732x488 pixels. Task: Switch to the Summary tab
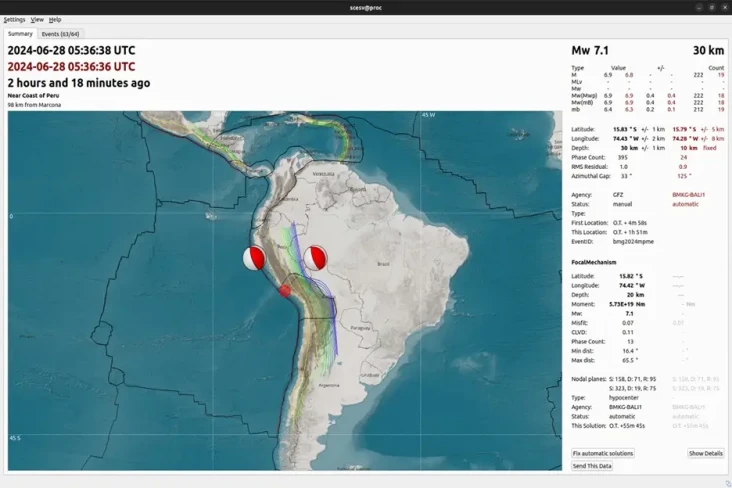(20, 34)
